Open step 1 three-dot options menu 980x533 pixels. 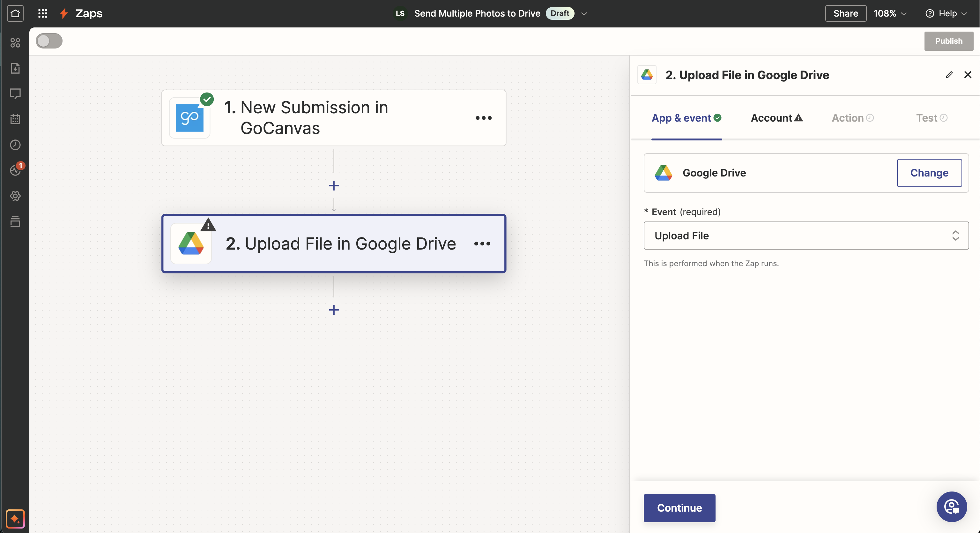[484, 118]
